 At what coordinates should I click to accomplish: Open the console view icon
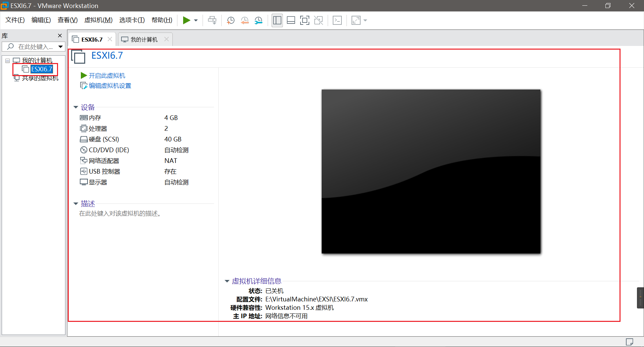(x=337, y=20)
